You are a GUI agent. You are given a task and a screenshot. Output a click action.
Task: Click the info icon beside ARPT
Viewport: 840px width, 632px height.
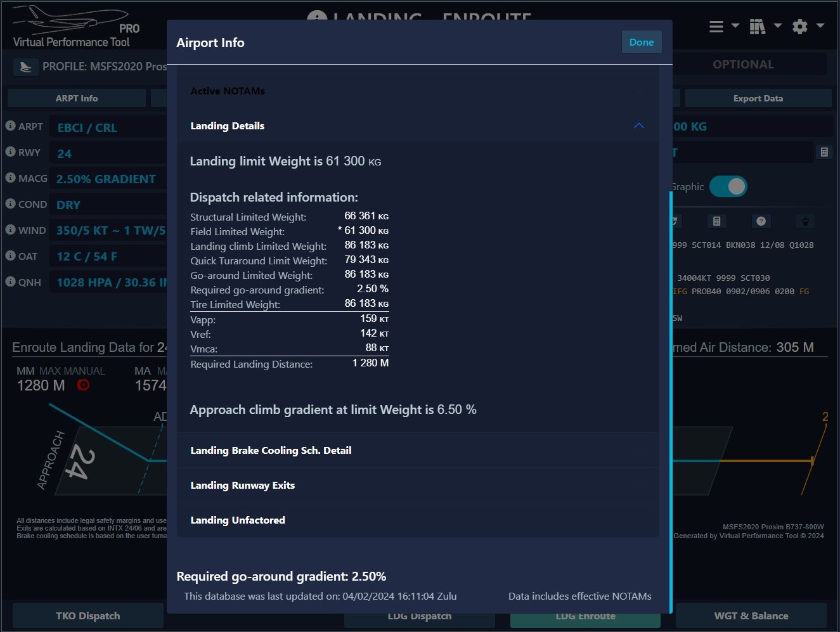click(10, 126)
